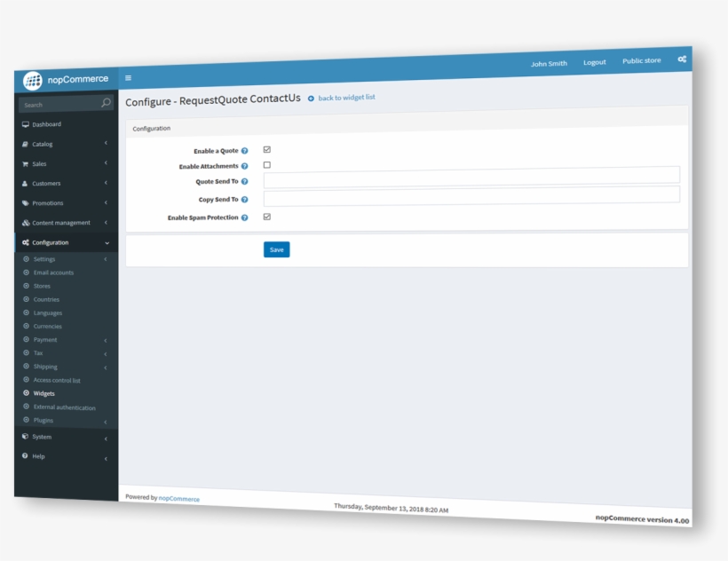Select Plugins in the sidebar menu

[42, 420]
